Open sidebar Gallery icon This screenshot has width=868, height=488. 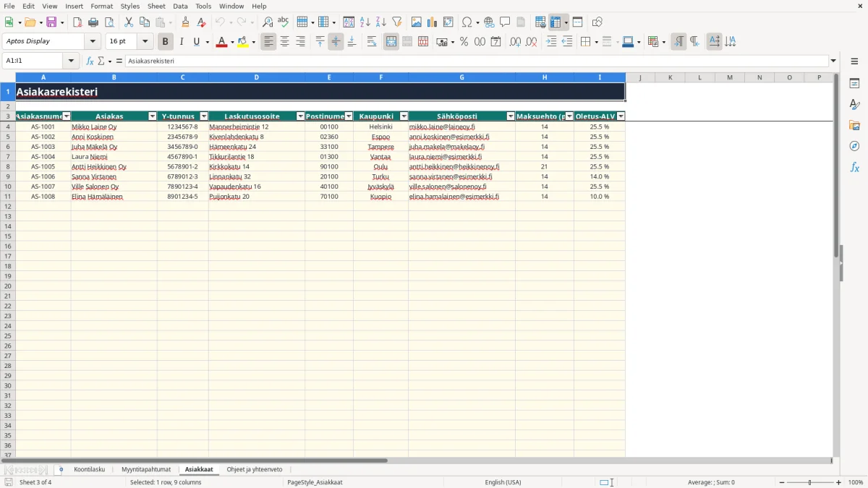click(854, 126)
